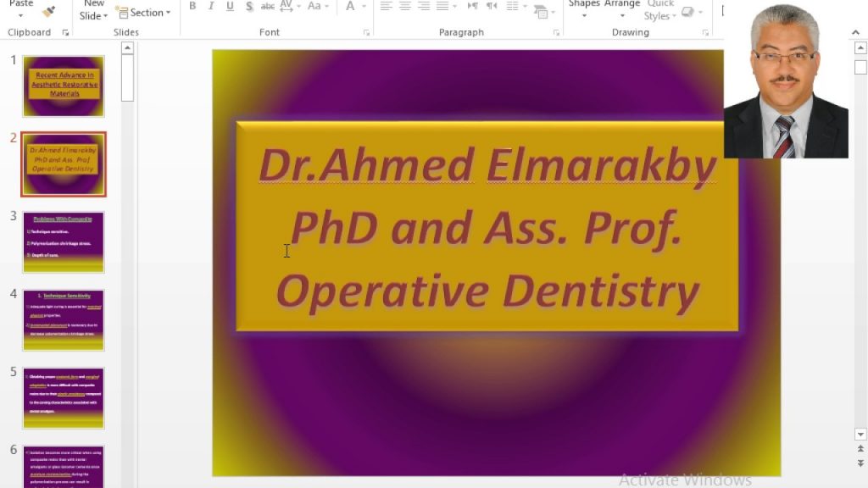868x488 pixels.
Task: Go to previous slide double-arrow button
Action: coord(860,449)
